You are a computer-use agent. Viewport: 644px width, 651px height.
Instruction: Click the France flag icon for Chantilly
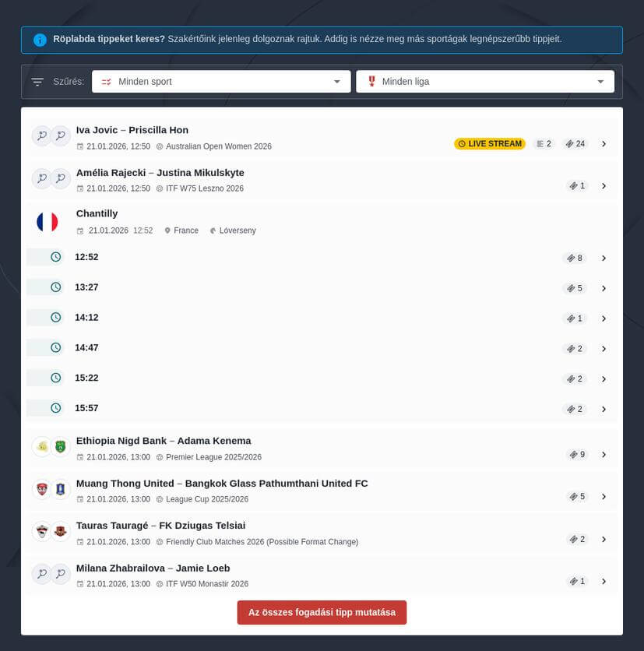(x=48, y=222)
